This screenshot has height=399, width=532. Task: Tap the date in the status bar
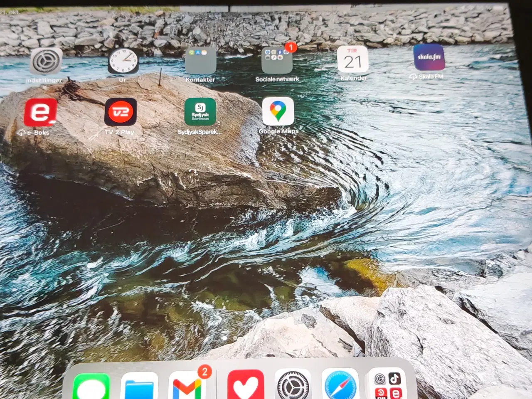pyautogui.click(x=10, y=12)
